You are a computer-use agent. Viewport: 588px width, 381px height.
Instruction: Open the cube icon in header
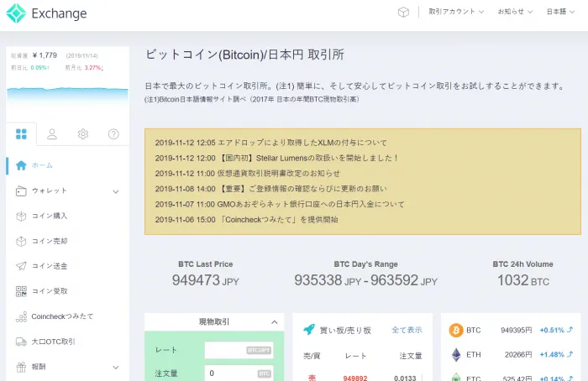click(403, 12)
